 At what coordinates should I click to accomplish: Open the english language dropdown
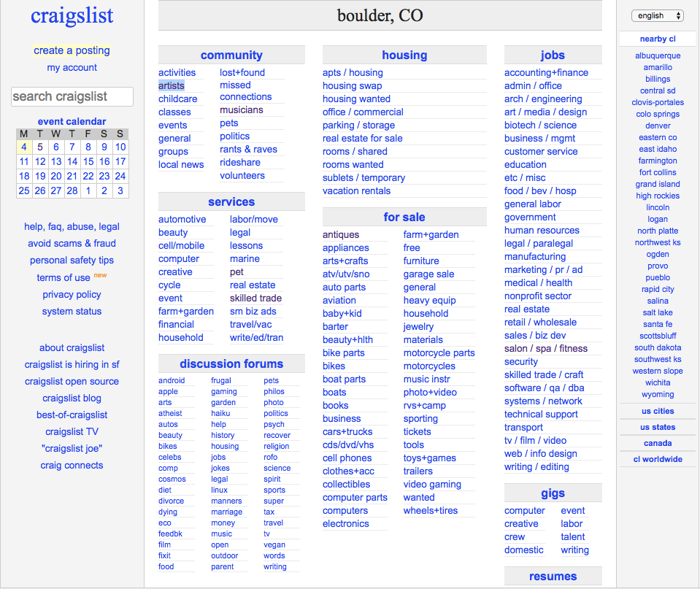pyautogui.click(x=657, y=15)
